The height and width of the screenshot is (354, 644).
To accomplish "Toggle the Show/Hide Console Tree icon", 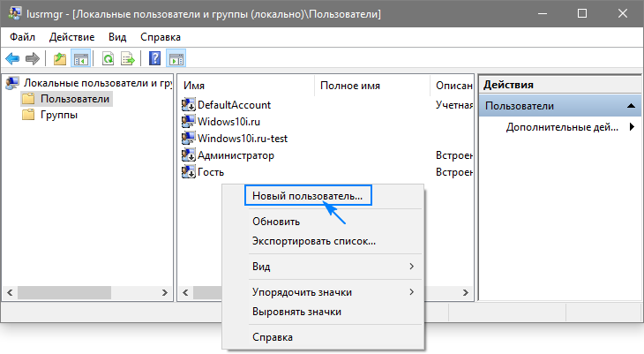I will click(80, 59).
